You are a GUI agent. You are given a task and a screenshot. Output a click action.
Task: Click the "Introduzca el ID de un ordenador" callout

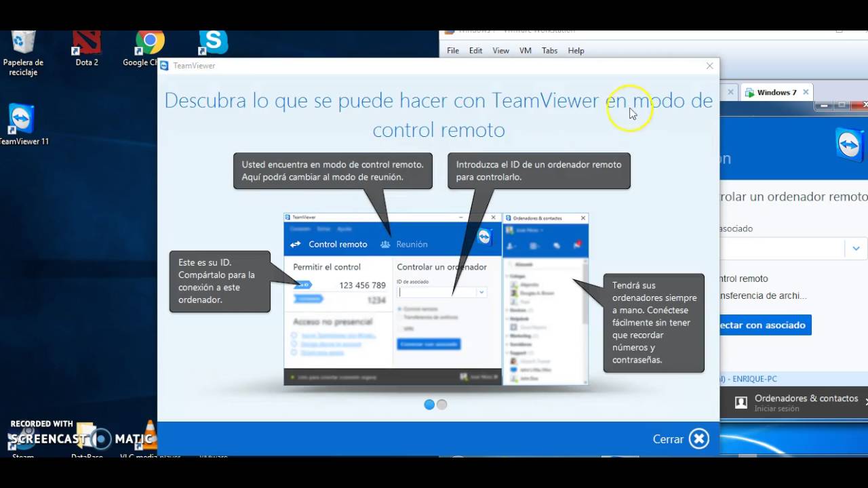(x=539, y=171)
